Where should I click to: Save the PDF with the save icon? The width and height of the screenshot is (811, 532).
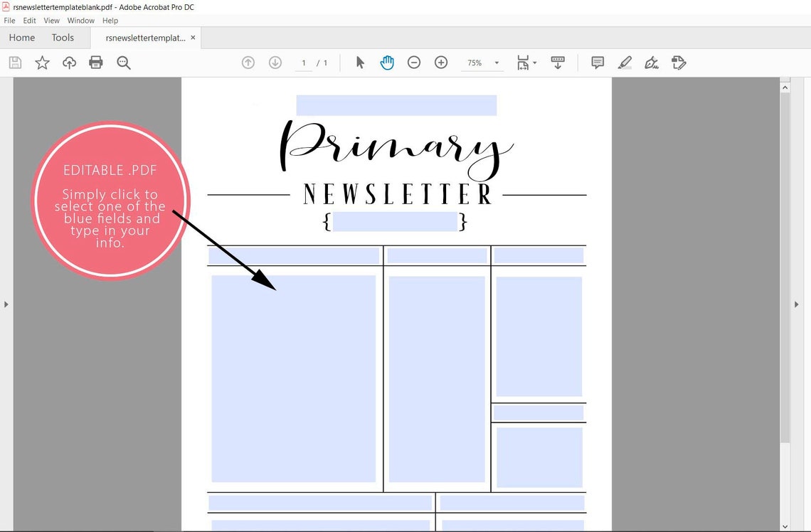(15, 63)
